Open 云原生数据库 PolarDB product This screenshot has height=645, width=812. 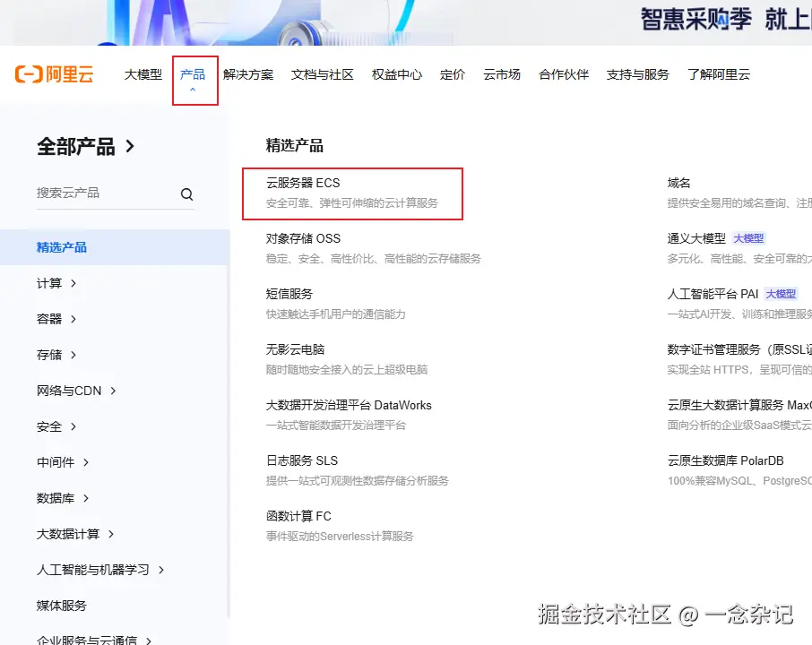(725, 460)
